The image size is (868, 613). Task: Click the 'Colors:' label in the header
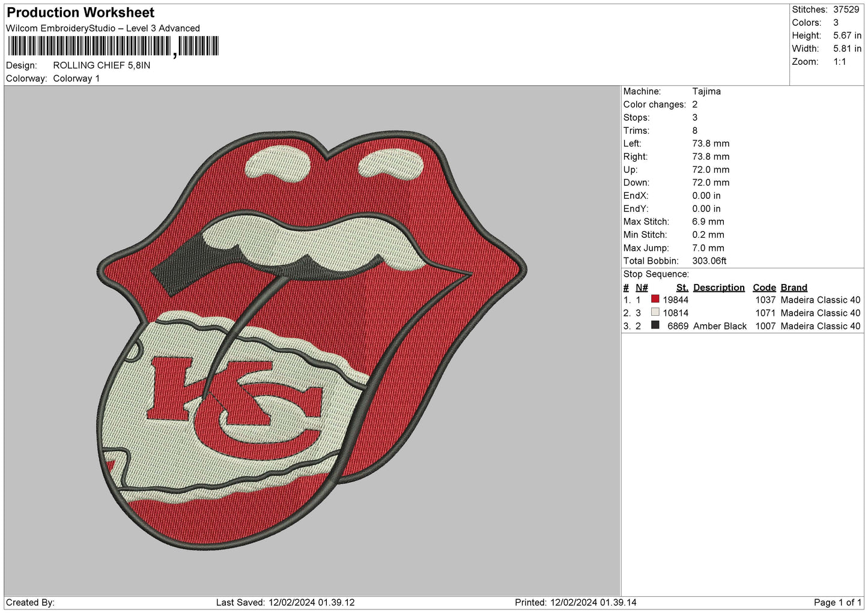tap(807, 23)
